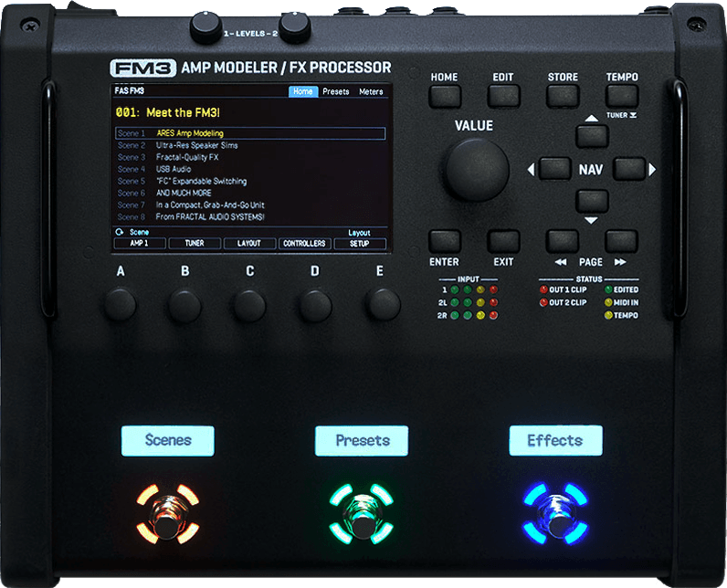Viewport: 727px width, 588px height.
Task: Switch to the Meters tab on display
Action: [371, 91]
